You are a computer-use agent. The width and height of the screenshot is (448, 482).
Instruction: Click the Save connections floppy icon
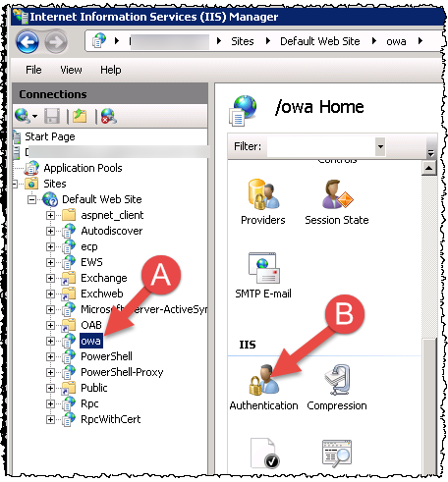coord(52,116)
